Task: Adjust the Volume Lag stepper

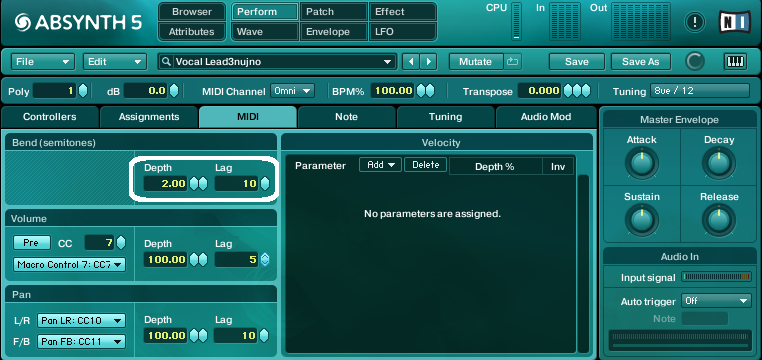Action: pyautogui.click(x=265, y=259)
